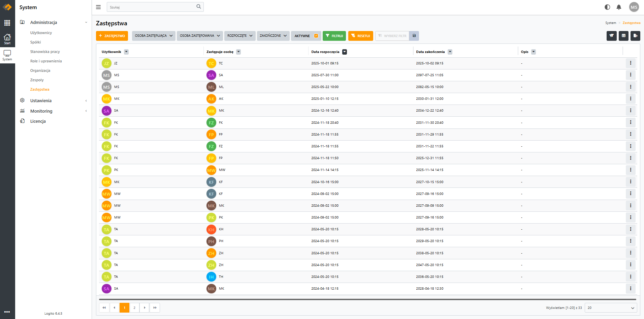
Task: Expand OSOBA ZASTĘPOWANA filter dropdown
Action: pos(200,36)
